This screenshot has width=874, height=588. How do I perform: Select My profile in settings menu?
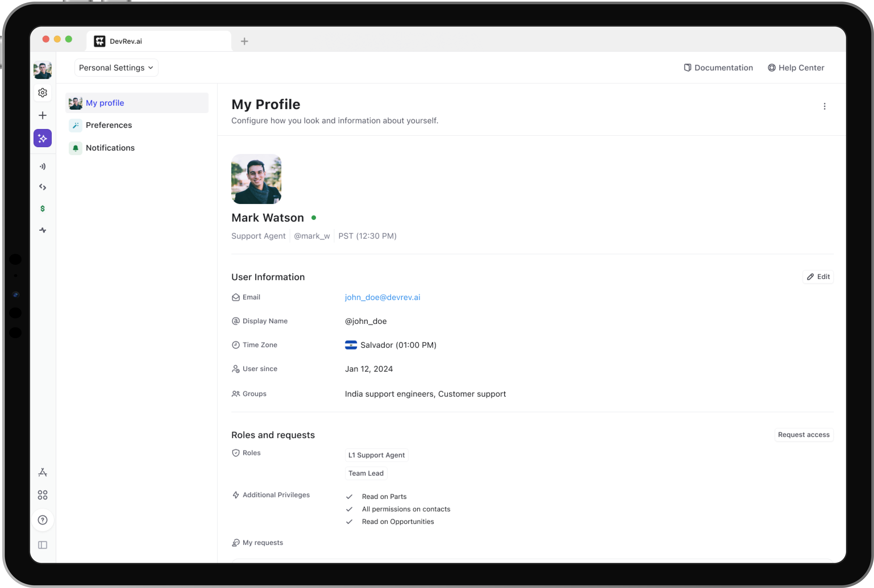[137, 103]
